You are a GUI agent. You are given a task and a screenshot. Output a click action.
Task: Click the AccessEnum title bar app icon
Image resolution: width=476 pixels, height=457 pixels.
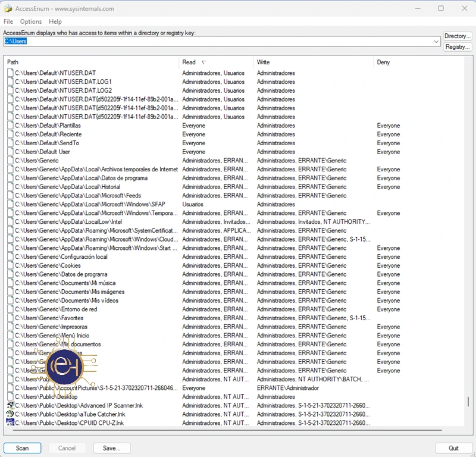[x=8, y=8]
